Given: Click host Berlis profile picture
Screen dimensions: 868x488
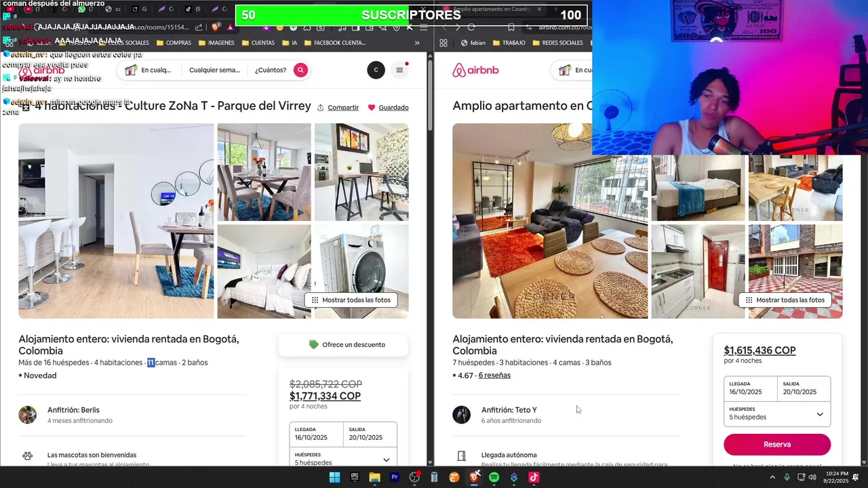Looking at the screenshot, I should coord(28,415).
